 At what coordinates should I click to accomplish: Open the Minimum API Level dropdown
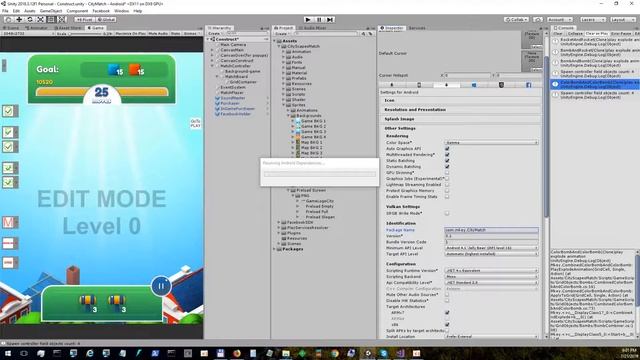click(x=491, y=248)
